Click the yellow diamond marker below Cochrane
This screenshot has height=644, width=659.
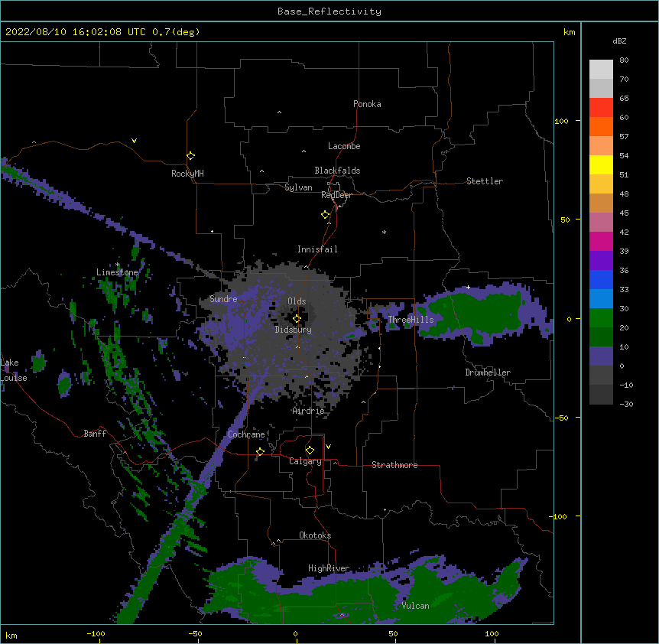tap(260, 451)
